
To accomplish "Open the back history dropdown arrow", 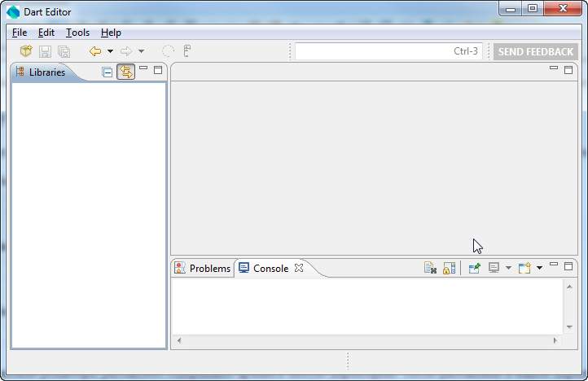I will (110, 51).
